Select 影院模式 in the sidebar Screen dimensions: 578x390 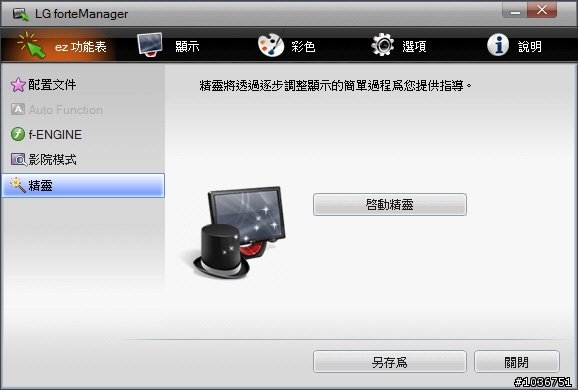(x=83, y=160)
